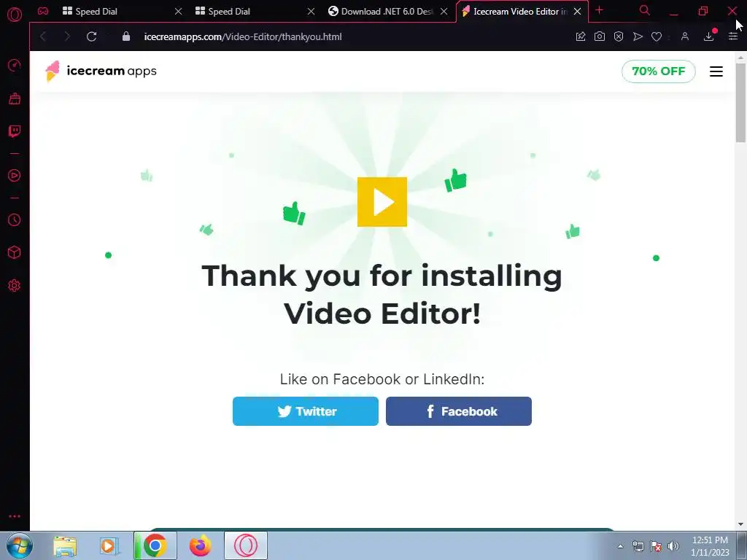747x560 pixels.
Task: Open Settings gear in Opera sidebar
Action: click(x=15, y=285)
